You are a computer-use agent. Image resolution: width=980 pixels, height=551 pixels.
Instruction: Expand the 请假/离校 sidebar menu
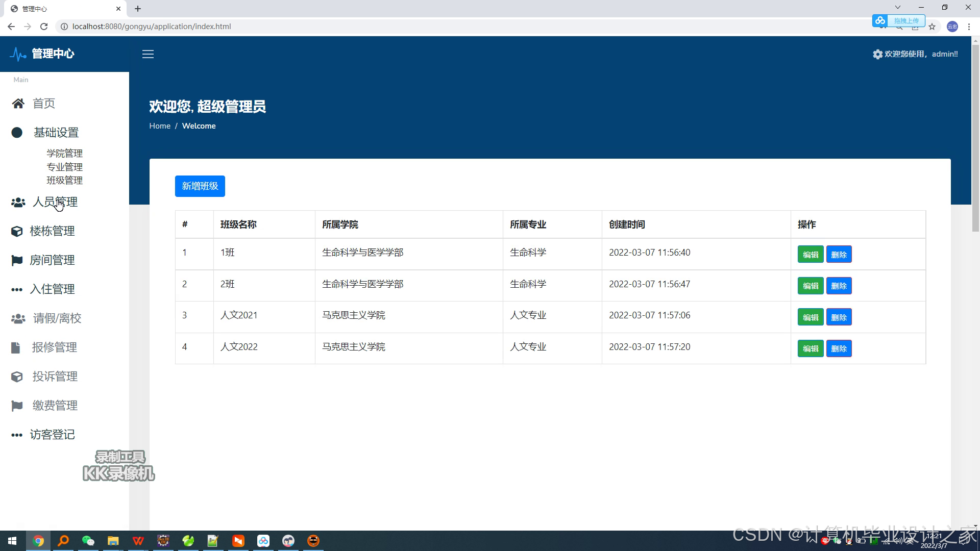coord(57,318)
